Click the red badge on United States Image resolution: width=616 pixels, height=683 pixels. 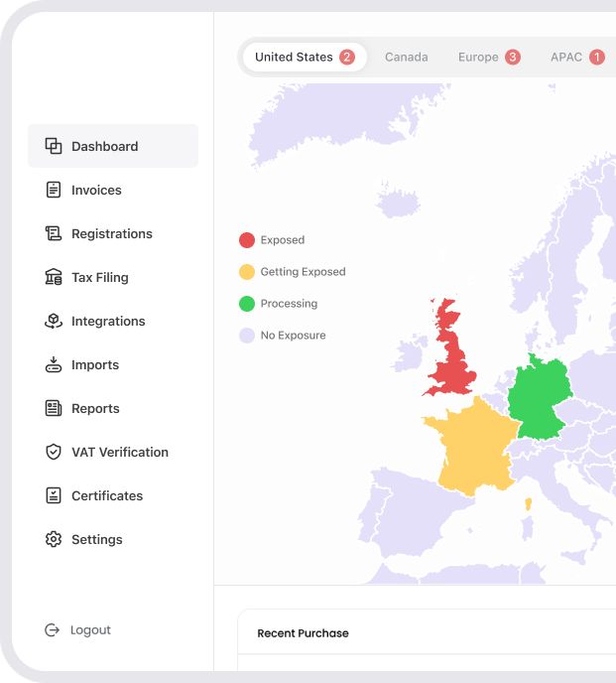pyautogui.click(x=347, y=57)
